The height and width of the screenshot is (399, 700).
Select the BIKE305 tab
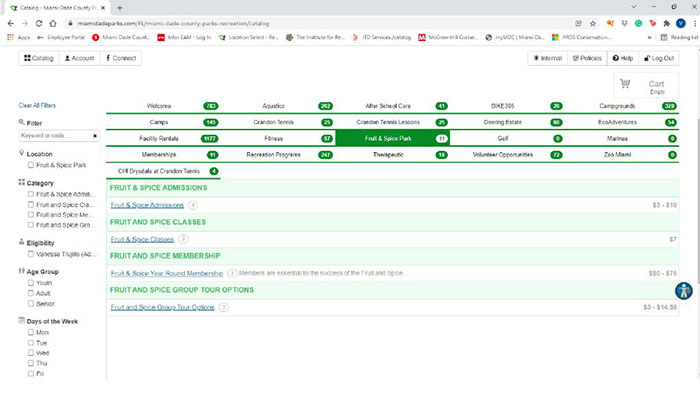507,106
